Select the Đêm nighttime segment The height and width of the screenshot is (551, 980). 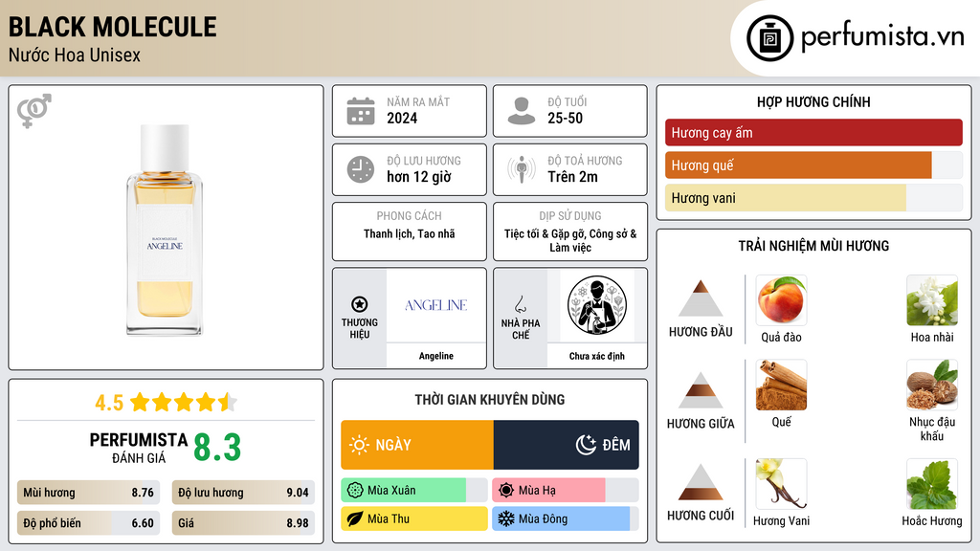pyautogui.click(x=567, y=445)
